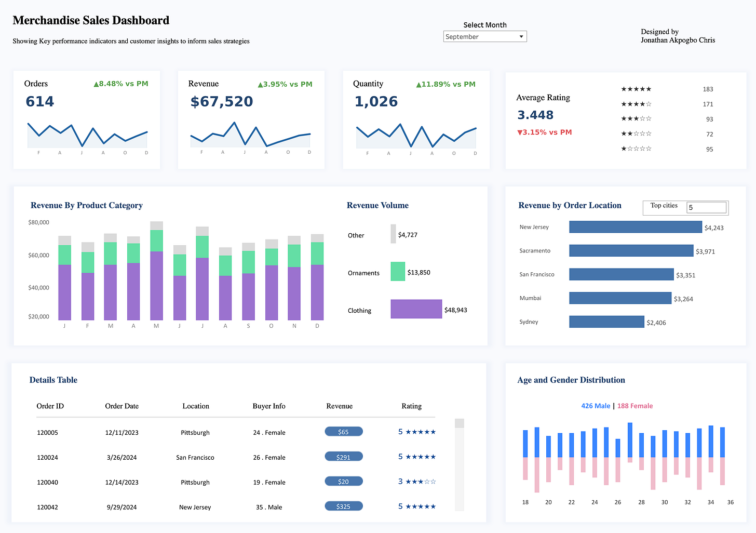Click the Sydney revenue bar
The height and width of the screenshot is (533, 756).
[606, 322]
